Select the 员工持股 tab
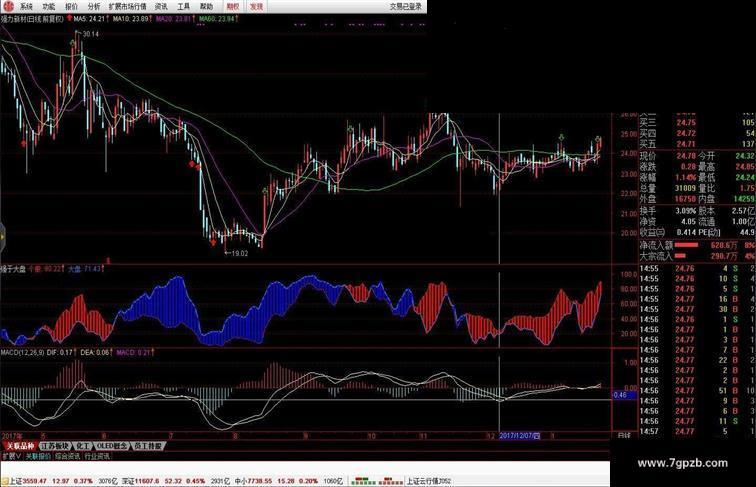This screenshot has width=756, height=487. point(149,446)
